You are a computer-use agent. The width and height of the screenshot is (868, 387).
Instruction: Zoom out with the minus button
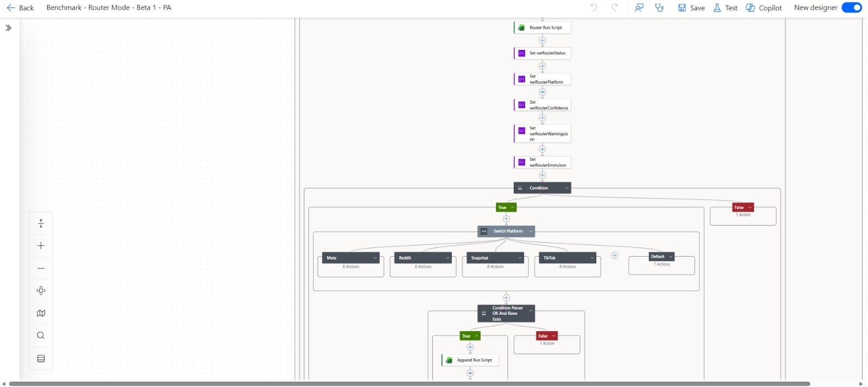41,268
